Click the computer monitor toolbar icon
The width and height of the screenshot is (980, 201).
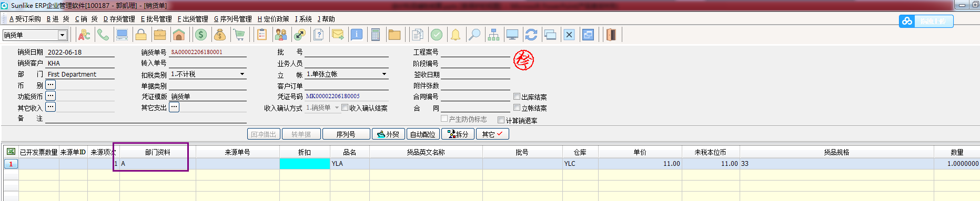point(122,35)
